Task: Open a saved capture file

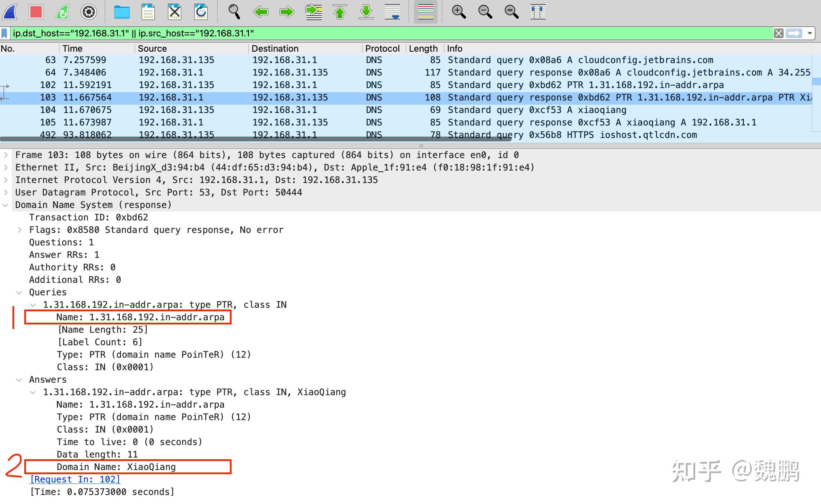Action: click(122, 12)
